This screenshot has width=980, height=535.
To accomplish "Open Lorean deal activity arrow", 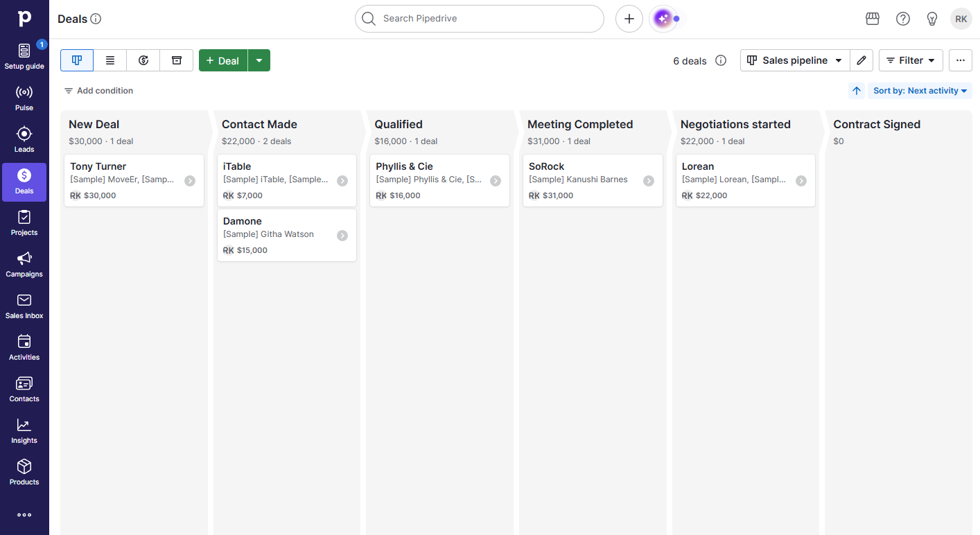I will 801,181.
